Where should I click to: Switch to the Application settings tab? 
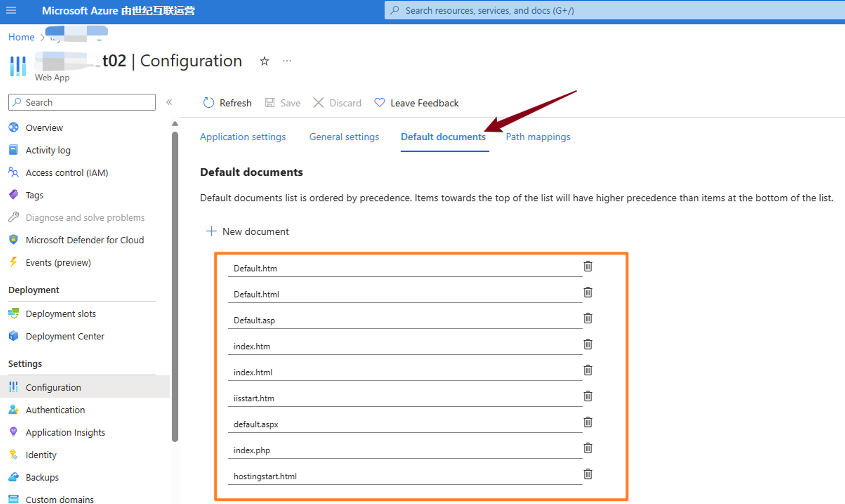243,137
